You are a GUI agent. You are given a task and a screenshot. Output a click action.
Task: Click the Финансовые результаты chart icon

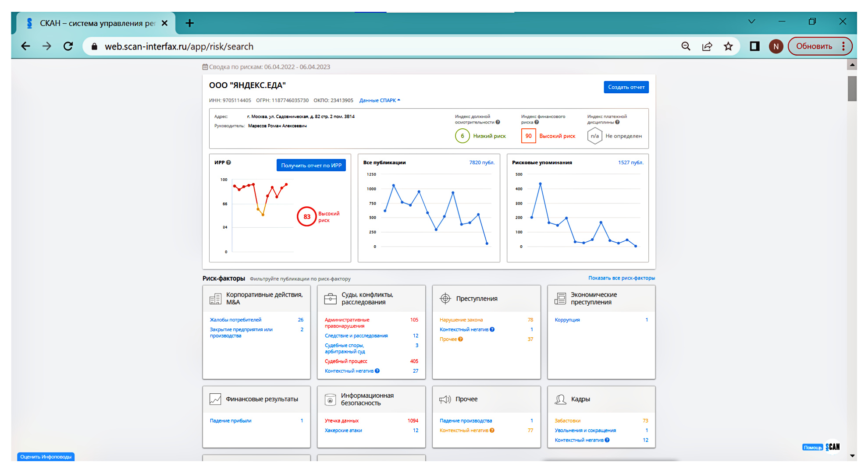[215, 399]
